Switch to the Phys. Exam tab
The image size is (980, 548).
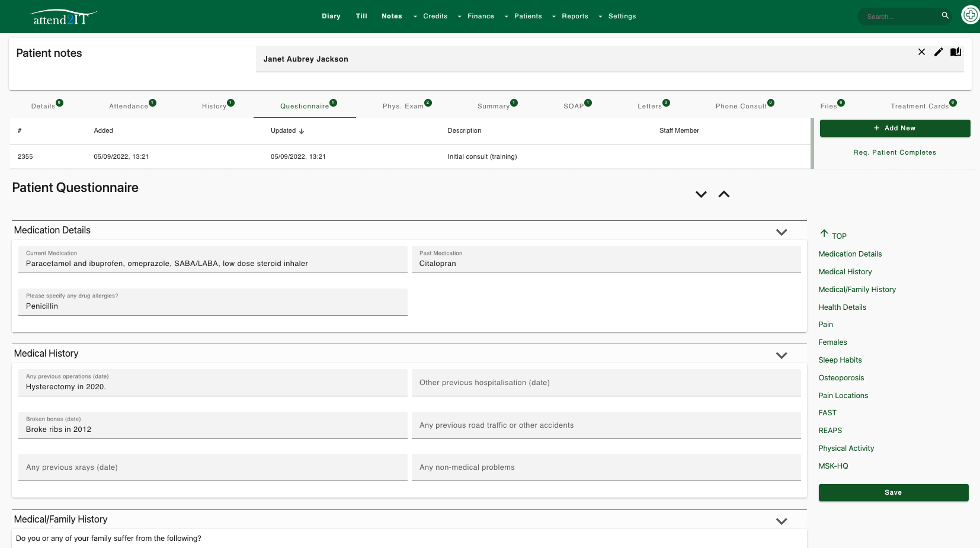403,105
